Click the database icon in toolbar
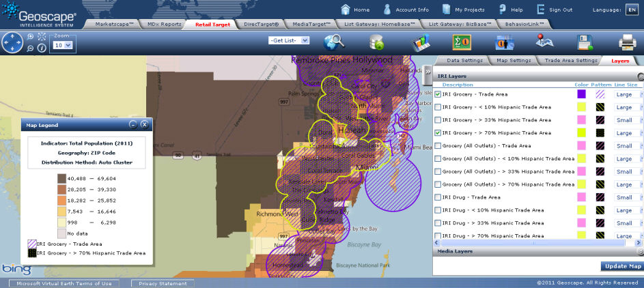Viewport: 644px width, 288px height. pyautogui.click(x=376, y=43)
